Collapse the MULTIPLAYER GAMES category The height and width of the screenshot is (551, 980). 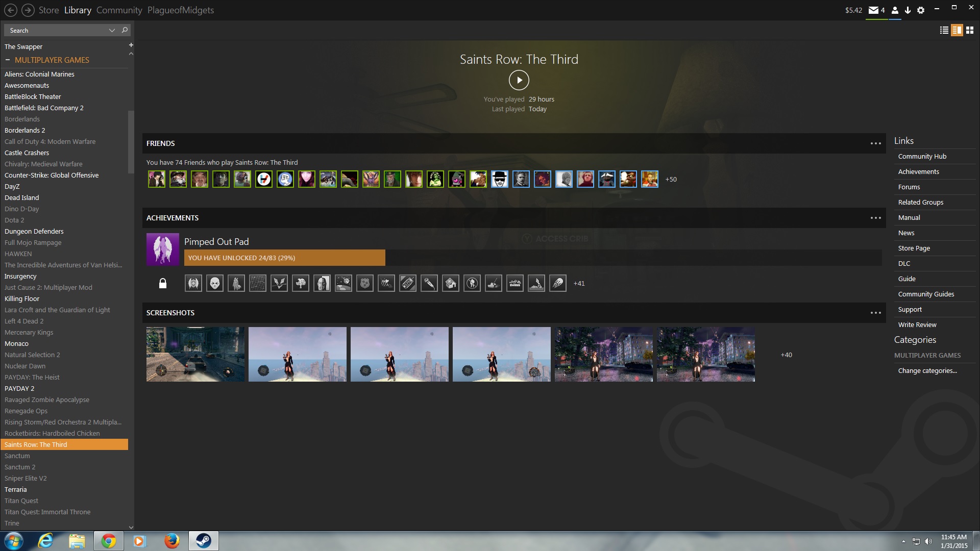[8, 60]
